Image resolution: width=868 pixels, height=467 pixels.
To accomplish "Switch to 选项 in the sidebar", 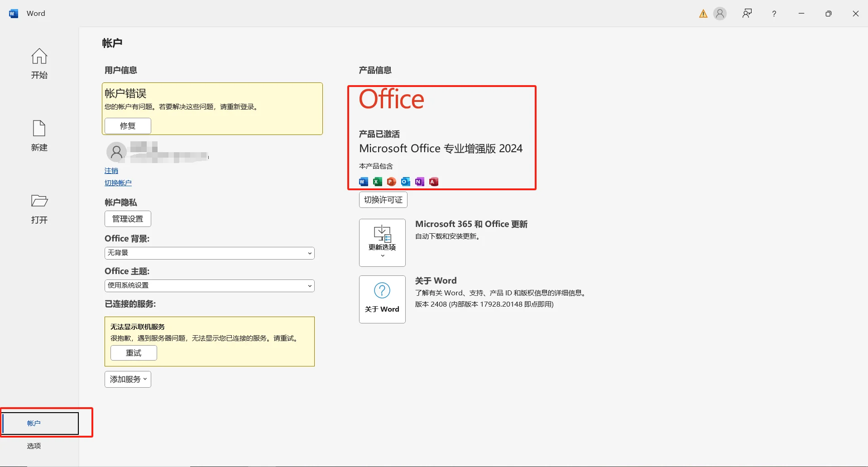I will click(34, 446).
